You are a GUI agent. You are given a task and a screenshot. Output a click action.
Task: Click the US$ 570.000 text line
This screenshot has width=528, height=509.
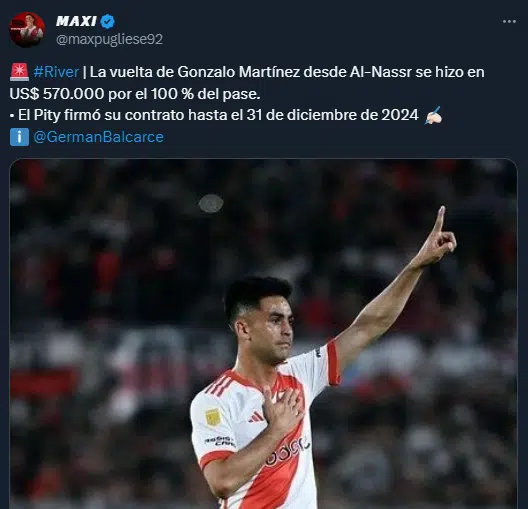click(x=135, y=94)
